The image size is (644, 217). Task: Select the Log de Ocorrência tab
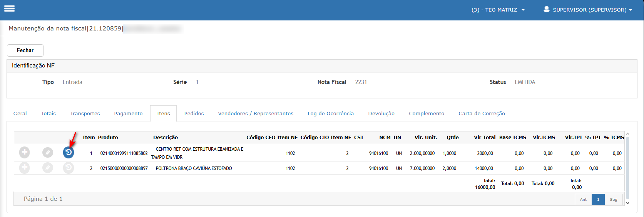coord(330,114)
